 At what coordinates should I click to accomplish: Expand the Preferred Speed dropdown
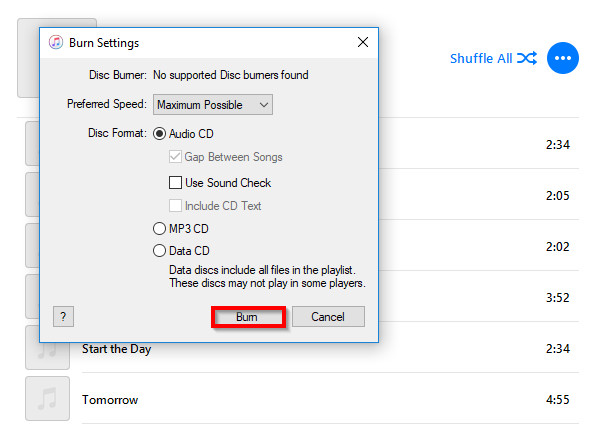pyautogui.click(x=212, y=105)
